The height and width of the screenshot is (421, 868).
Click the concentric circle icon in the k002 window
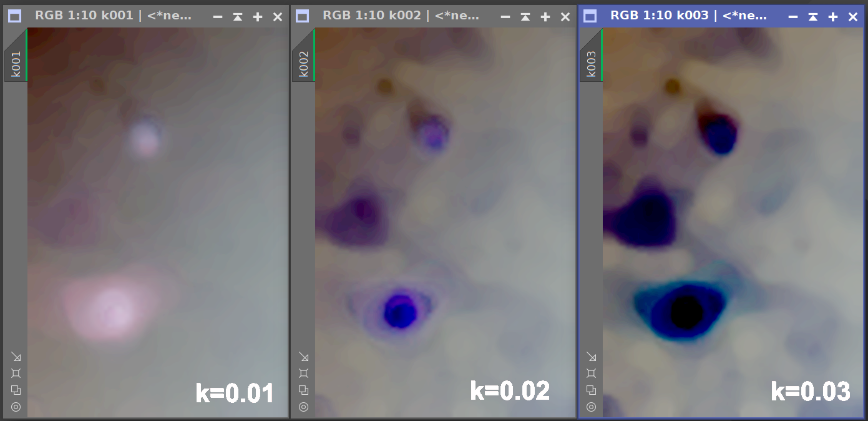(303, 407)
